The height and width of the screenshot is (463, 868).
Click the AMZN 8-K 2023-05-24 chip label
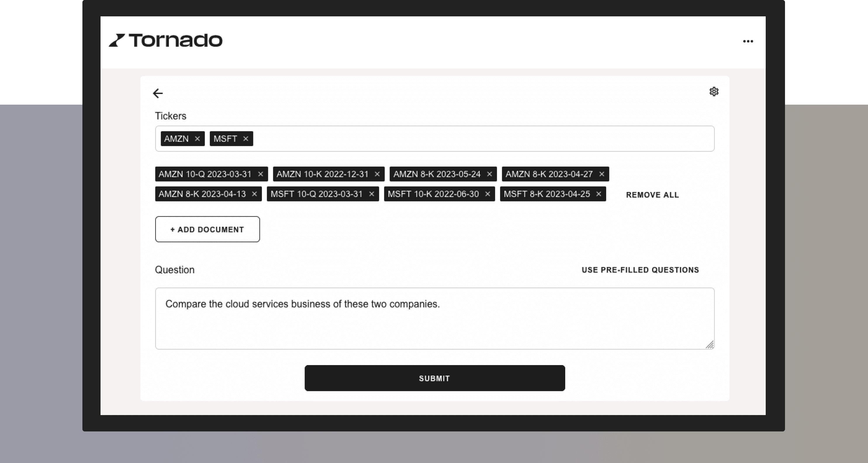[437, 174]
